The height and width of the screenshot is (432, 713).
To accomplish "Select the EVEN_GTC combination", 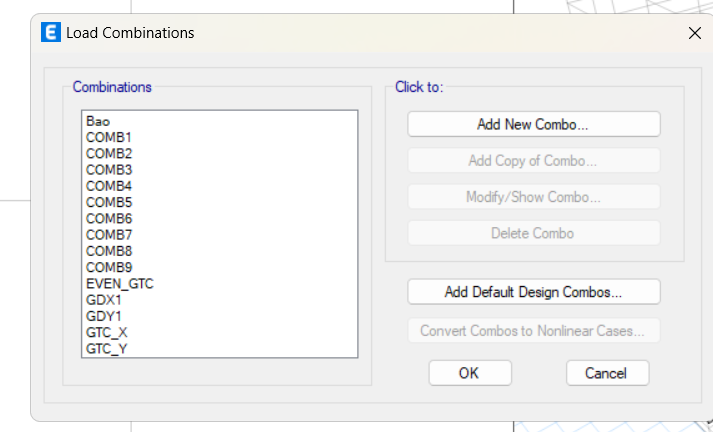I will (120, 284).
